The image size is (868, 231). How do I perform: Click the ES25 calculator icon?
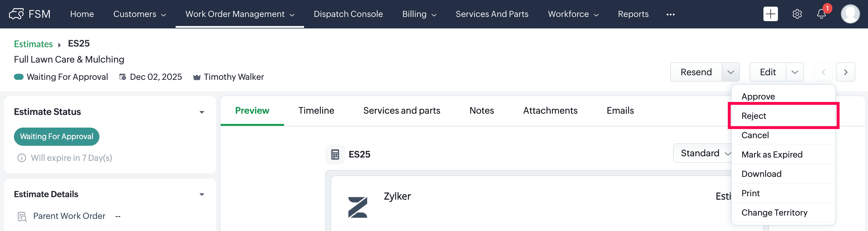335,155
